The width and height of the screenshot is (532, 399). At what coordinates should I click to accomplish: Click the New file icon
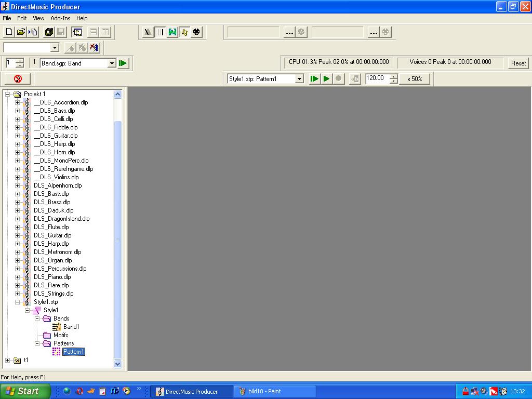click(x=9, y=32)
